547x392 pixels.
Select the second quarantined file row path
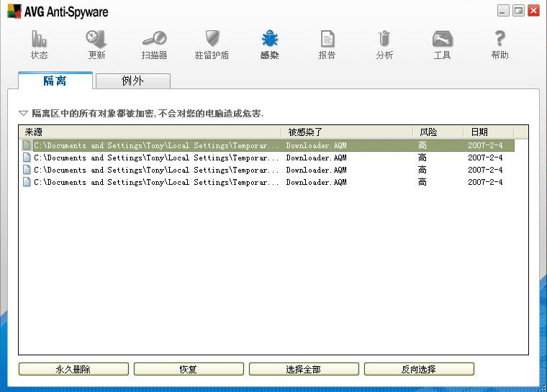pyautogui.click(x=156, y=158)
